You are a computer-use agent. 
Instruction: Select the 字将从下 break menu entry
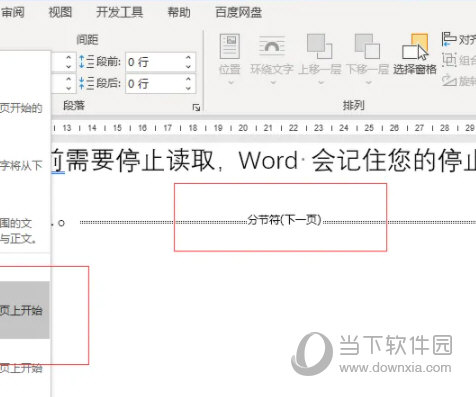coord(21,166)
